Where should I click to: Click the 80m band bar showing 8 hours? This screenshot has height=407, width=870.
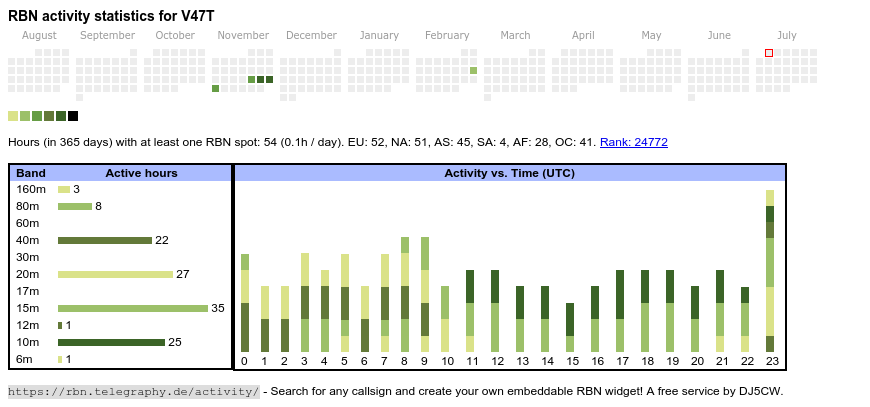74,206
